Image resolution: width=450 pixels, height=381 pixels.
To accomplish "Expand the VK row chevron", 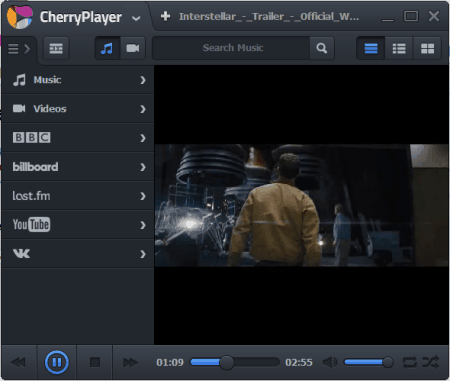I will [143, 254].
